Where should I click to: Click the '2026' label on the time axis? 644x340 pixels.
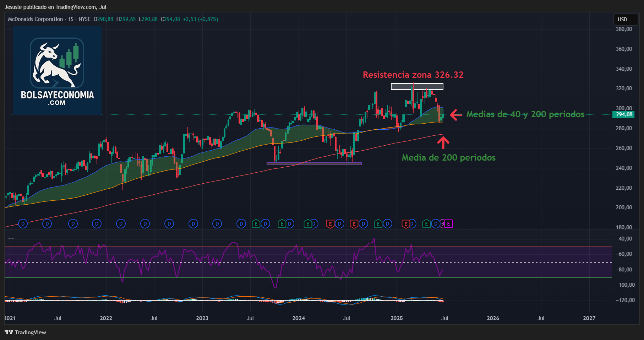493,318
